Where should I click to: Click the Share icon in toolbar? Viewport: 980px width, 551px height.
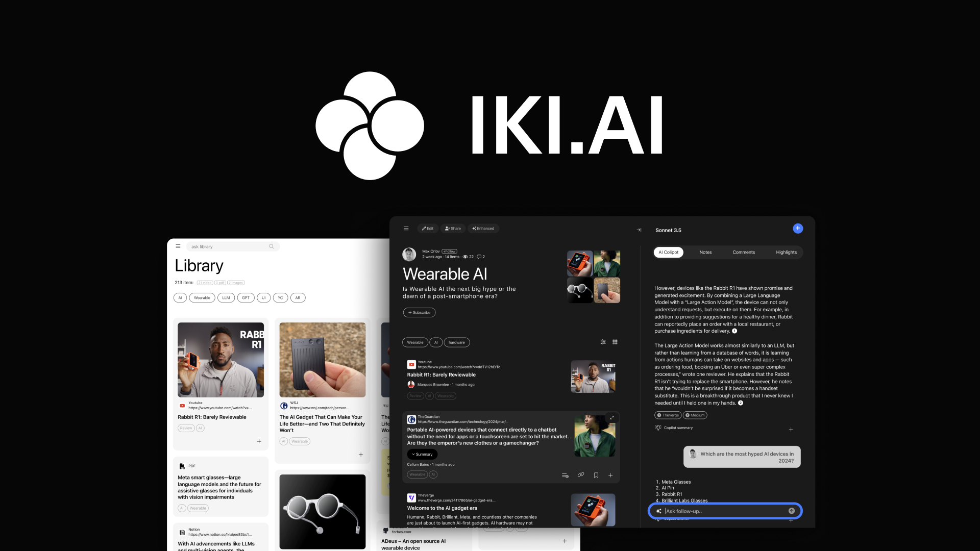tap(452, 228)
